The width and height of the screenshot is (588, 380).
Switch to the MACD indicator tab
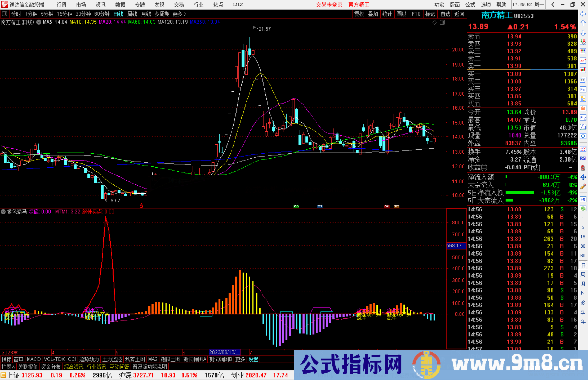[x=33, y=359]
